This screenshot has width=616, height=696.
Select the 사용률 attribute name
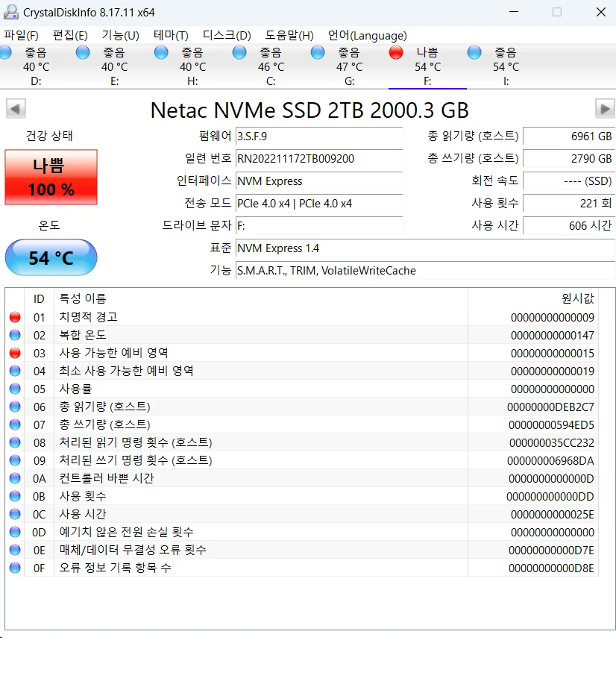(75, 389)
